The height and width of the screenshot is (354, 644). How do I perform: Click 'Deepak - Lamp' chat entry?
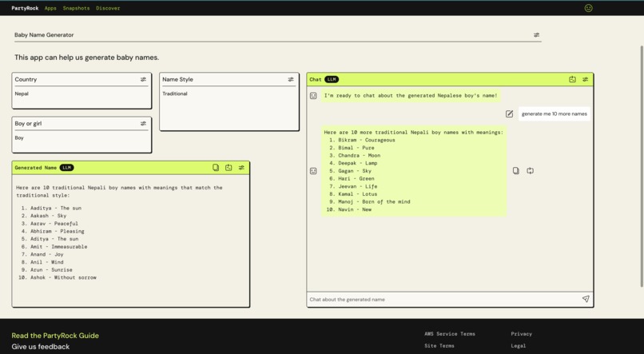pyautogui.click(x=358, y=163)
